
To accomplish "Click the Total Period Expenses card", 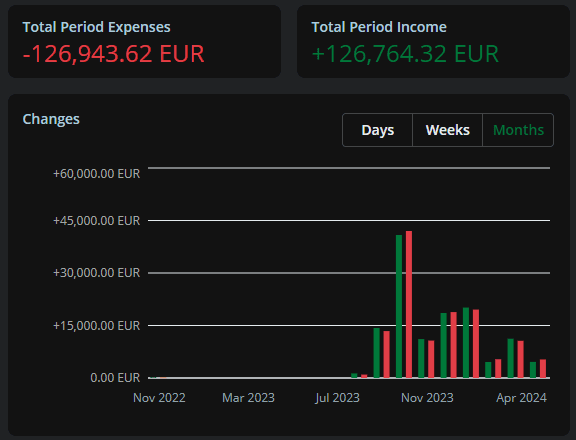I will pyautogui.click(x=144, y=42).
